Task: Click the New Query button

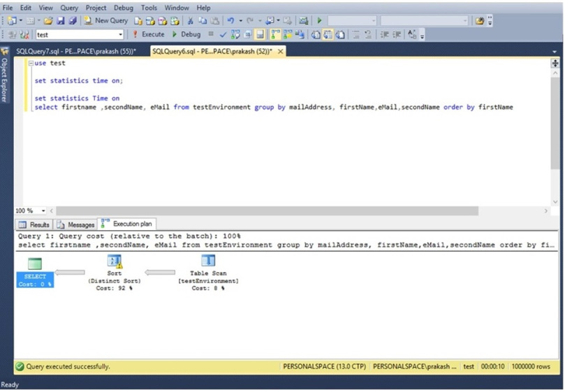Action: (105, 21)
